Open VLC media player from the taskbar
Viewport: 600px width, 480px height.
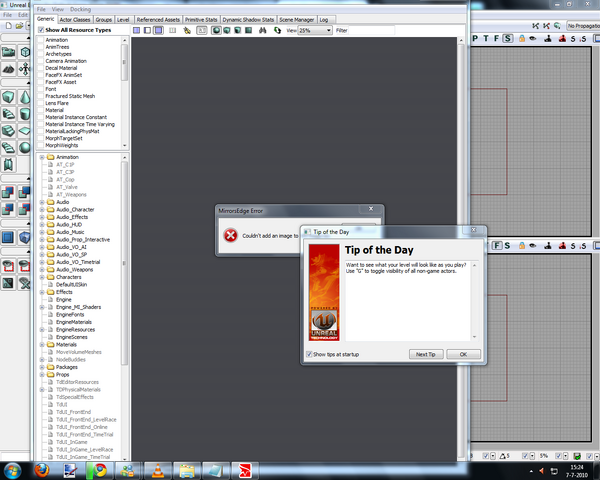tap(158, 470)
